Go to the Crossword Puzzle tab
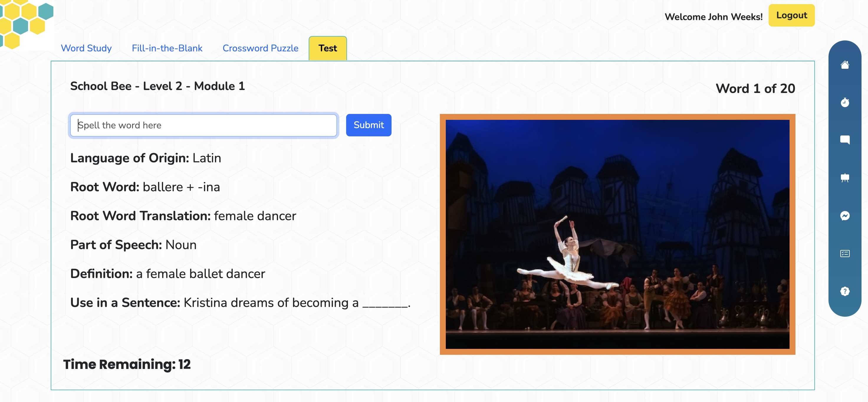868x402 pixels. [260, 48]
